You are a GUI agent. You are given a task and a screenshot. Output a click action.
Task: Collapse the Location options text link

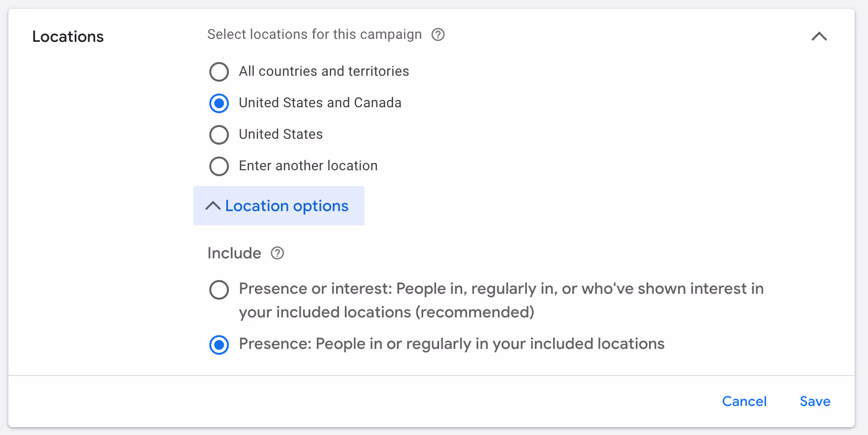(x=287, y=206)
